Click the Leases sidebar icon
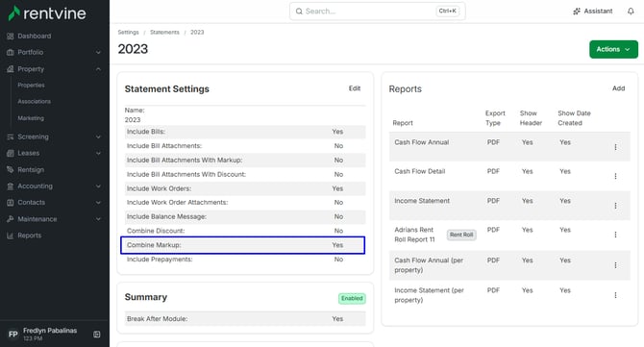Viewport: 644px width, 347px height. click(11, 153)
